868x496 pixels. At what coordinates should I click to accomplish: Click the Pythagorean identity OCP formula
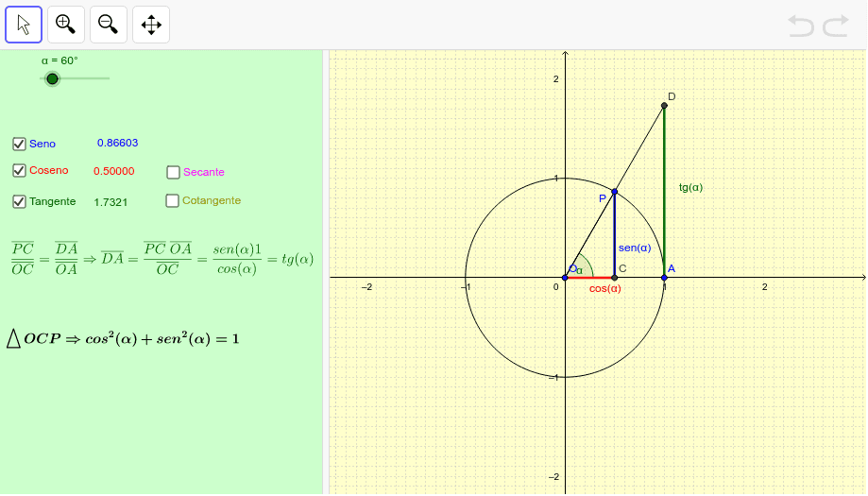tap(123, 339)
